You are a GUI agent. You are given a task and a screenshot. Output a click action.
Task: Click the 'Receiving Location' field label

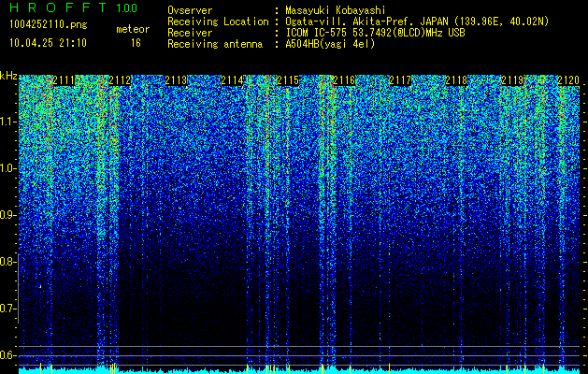218,22
